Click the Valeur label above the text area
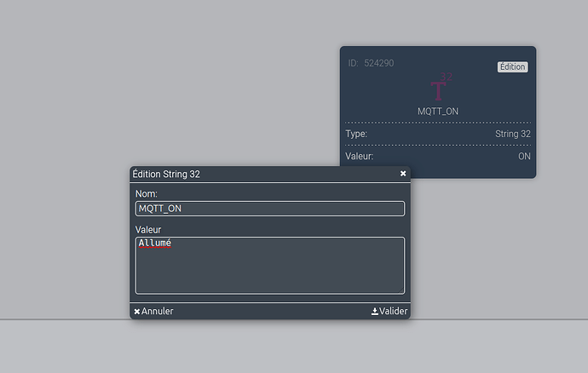Viewport: 588px width, 373px height. 148,230
